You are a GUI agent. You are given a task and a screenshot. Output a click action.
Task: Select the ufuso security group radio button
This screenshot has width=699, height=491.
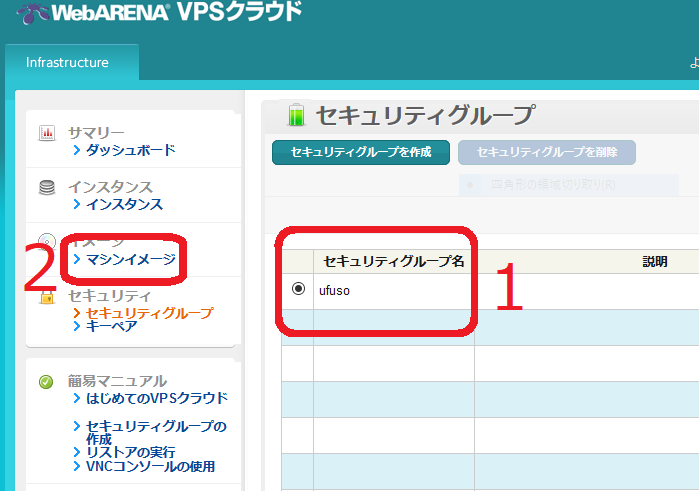(x=298, y=289)
